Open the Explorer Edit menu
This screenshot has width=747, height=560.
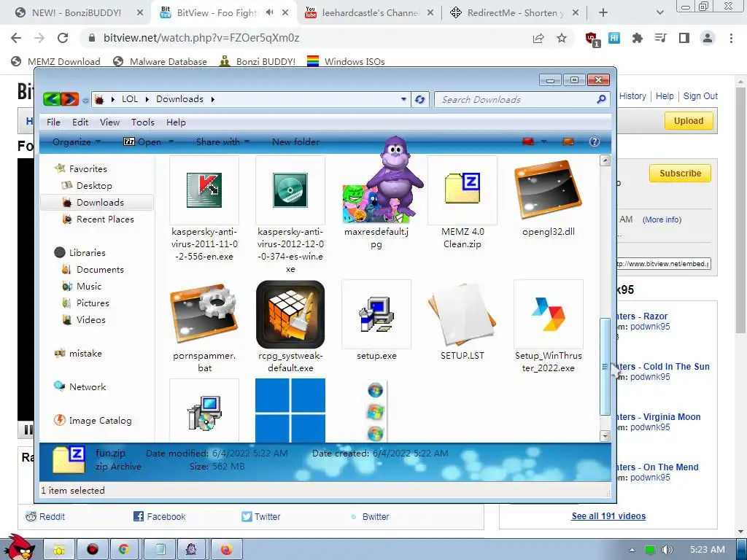tap(80, 122)
